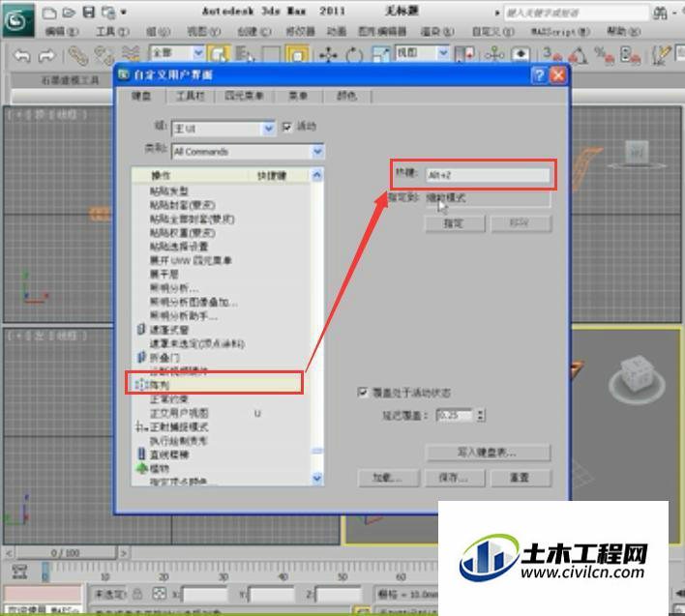Open the 编辑(E) menu
The width and height of the screenshot is (685, 616).
click(62, 32)
